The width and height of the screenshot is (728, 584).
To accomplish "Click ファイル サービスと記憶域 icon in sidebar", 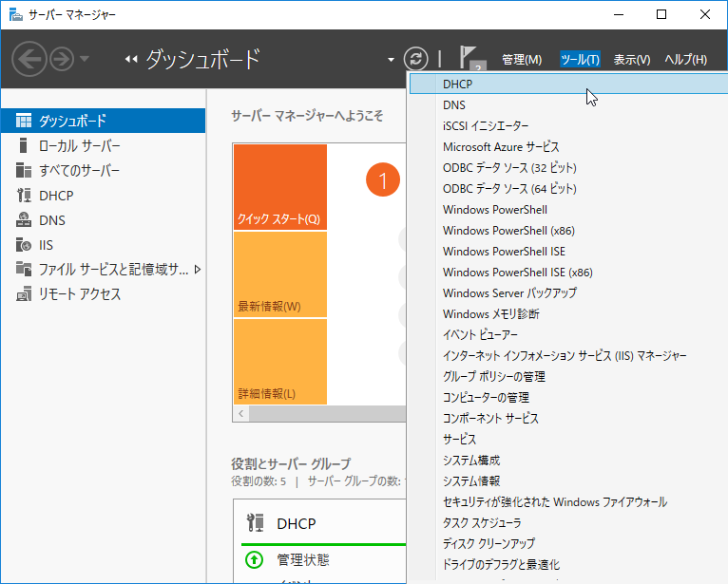I will pos(24,269).
